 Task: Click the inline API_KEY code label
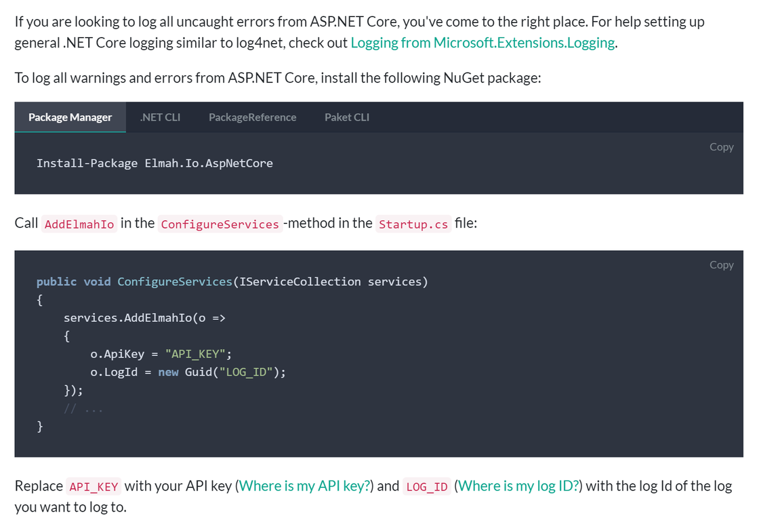[94, 487]
